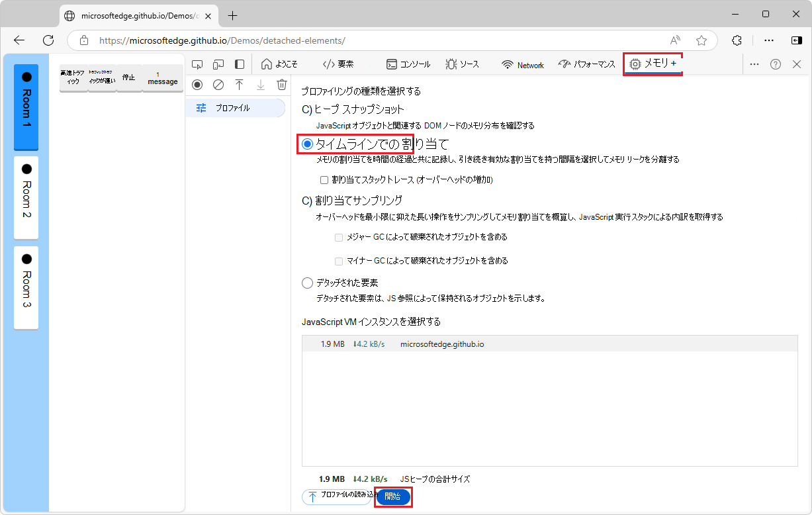Toggle DevTools activity bar dock icon
This screenshot has height=515, width=812.
240,64
